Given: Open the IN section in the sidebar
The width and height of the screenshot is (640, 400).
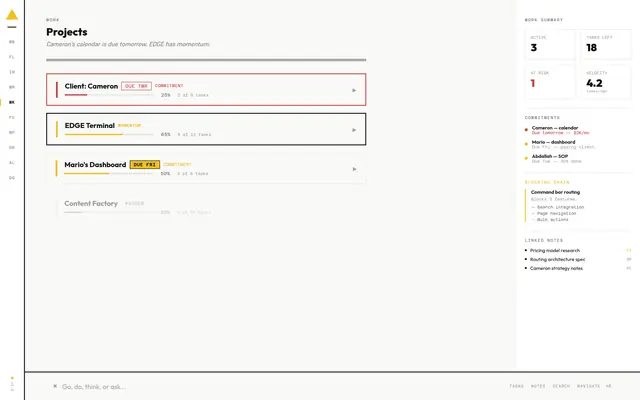Looking at the screenshot, I should pos(12,72).
